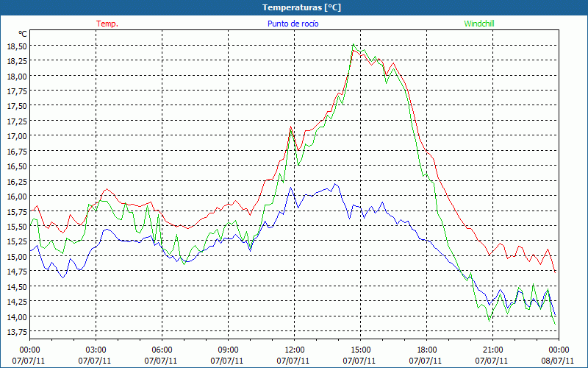Click the 03:00 time axis label
The height and width of the screenshot is (368, 588).
tap(96, 350)
